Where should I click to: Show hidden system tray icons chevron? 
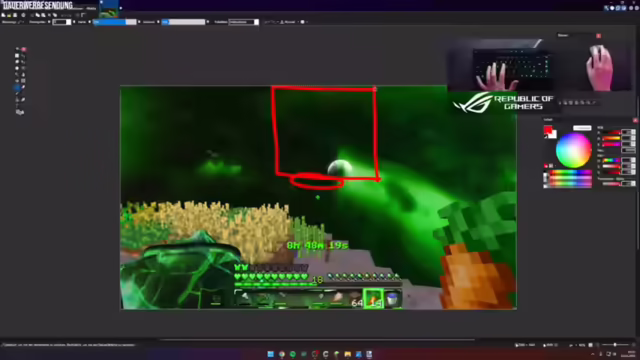pyautogui.click(x=593, y=354)
